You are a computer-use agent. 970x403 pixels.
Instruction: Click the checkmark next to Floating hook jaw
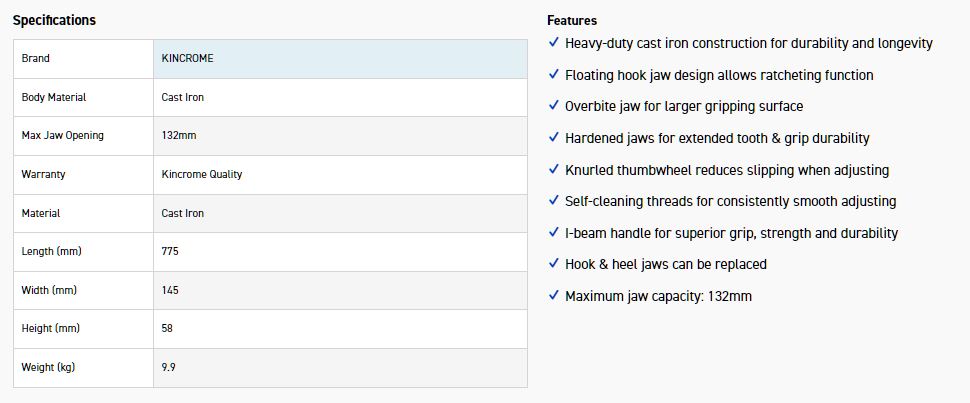click(x=554, y=75)
